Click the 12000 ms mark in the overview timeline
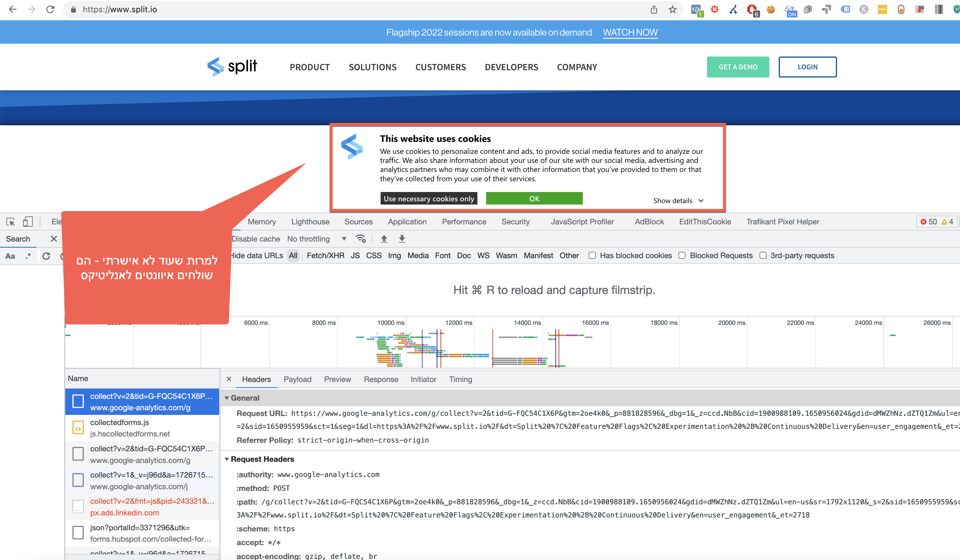Viewport: 960px width, 560px height. pos(459,323)
